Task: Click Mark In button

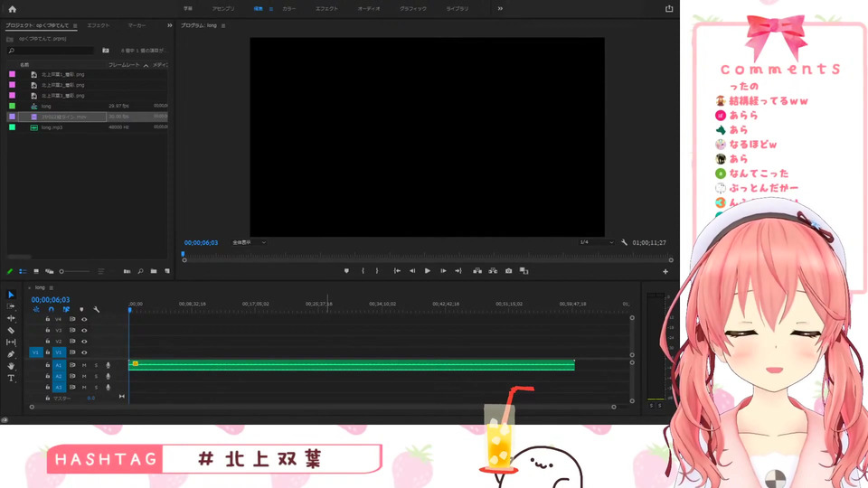Action: pyautogui.click(x=363, y=271)
